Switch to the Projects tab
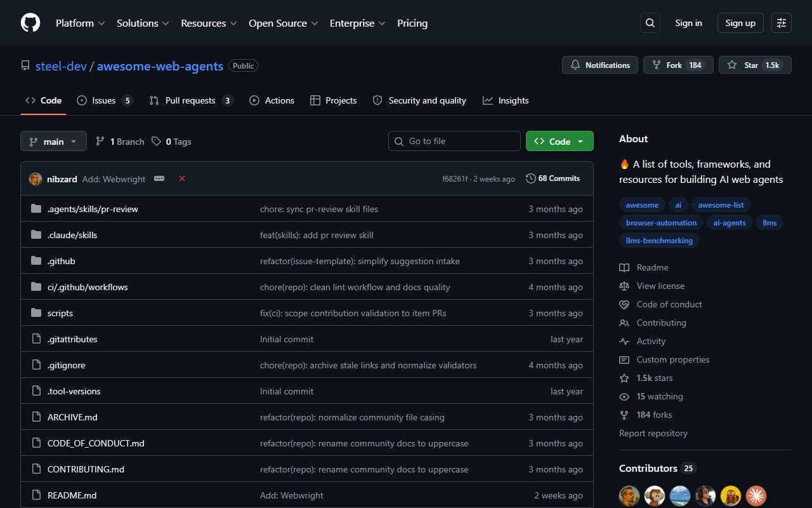812x508 pixels. click(333, 100)
